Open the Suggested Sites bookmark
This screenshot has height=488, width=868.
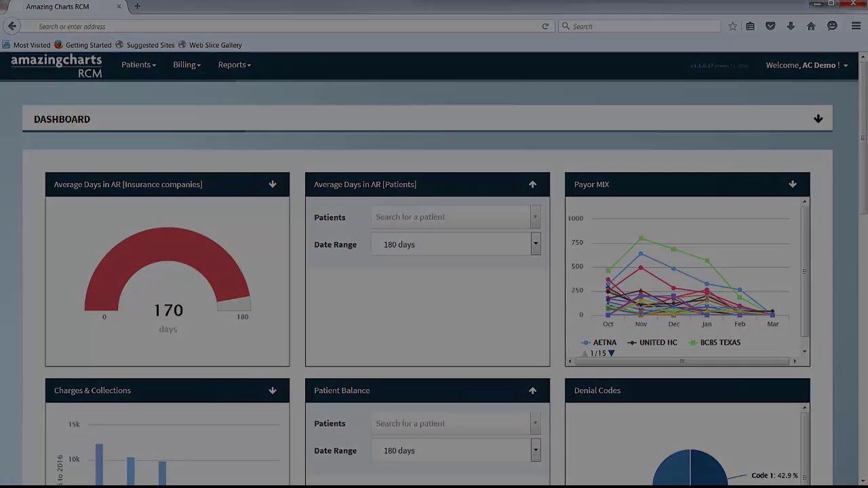(145, 45)
